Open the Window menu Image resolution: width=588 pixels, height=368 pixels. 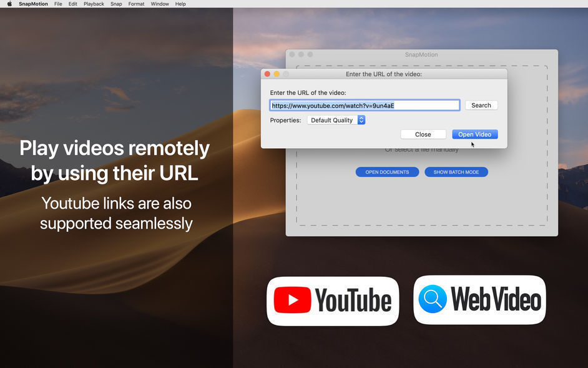pyautogui.click(x=159, y=4)
